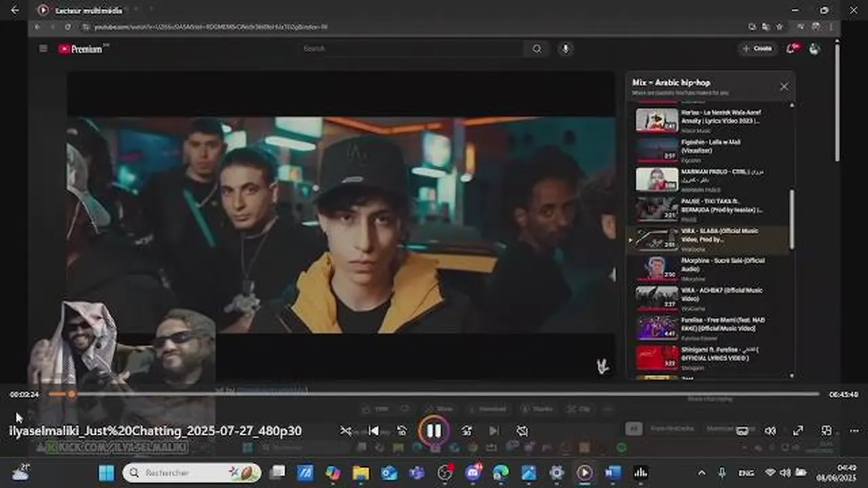This screenshot has height=488, width=868.
Task: Select the PAUSE TIKI TAKA playlist video
Action: pyautogui.click(x=712, y=209)
